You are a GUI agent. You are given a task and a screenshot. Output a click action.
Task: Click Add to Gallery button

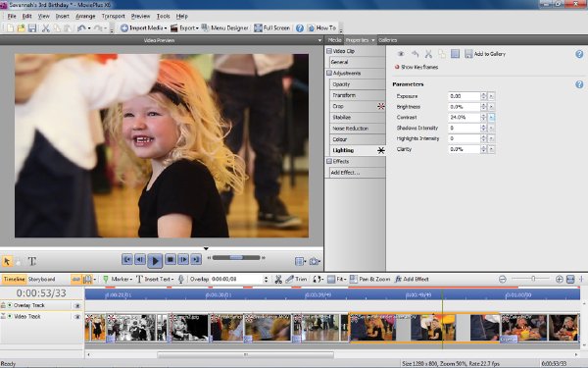point(485,54)
